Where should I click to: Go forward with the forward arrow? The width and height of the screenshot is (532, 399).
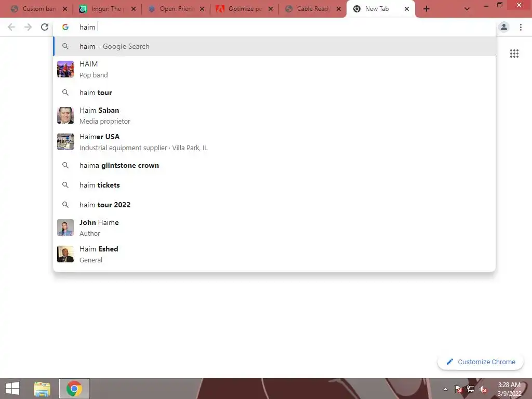click(28, 27)
